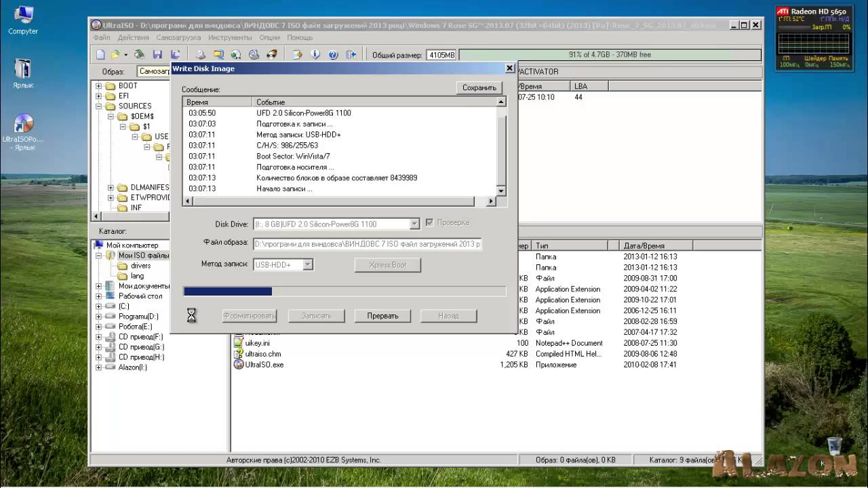Open the Действия menu
868x488 pixels.
134,38
